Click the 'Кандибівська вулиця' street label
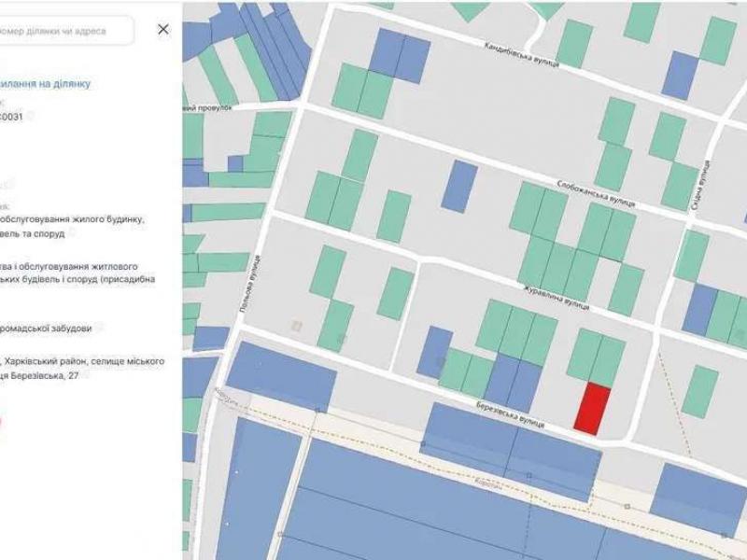The height and width of the screenshot is (560, 747). coord(521,54)
